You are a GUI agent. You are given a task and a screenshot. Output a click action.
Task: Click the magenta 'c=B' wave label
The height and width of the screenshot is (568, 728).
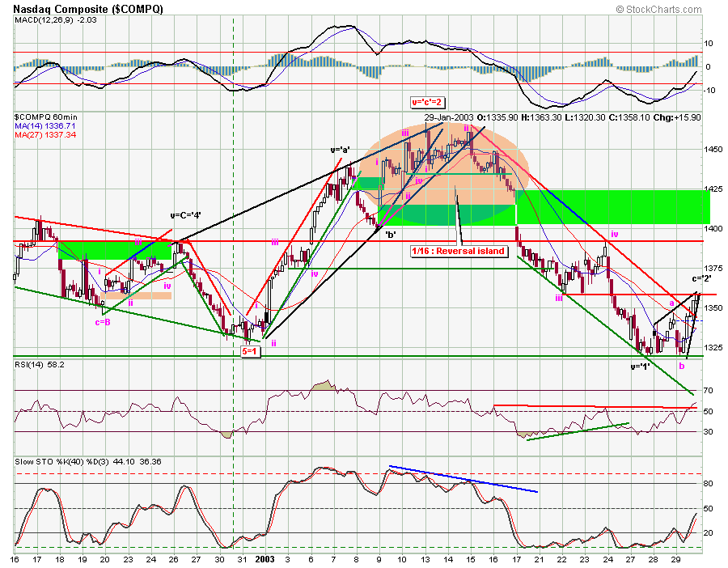tap(103, 322)
